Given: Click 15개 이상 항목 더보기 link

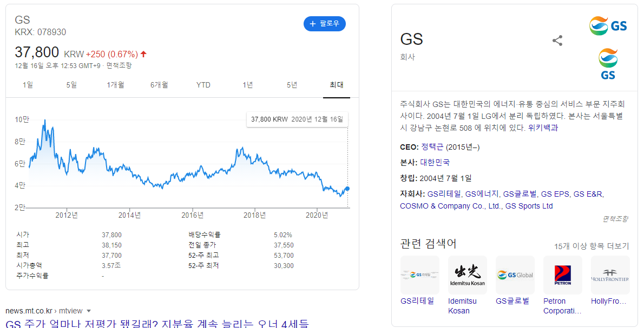Looking at the screenshot, I should 592,246.
